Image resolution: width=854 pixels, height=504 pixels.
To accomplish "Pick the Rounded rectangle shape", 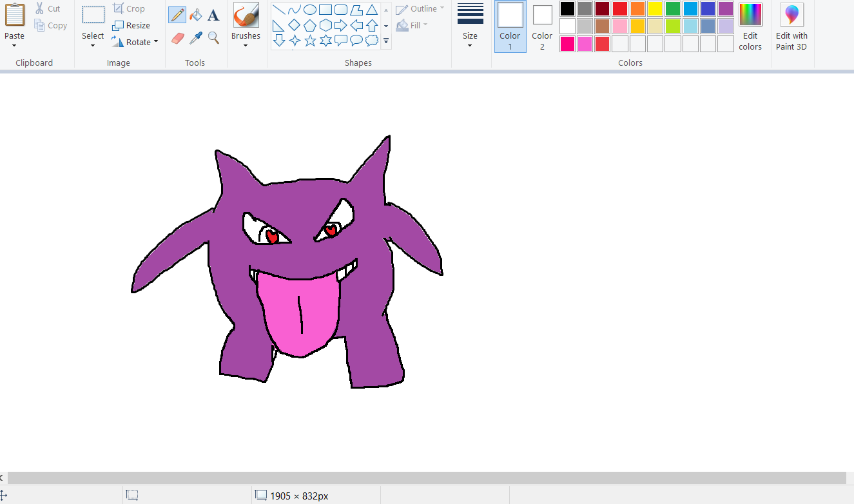I will tap(341, 10).
